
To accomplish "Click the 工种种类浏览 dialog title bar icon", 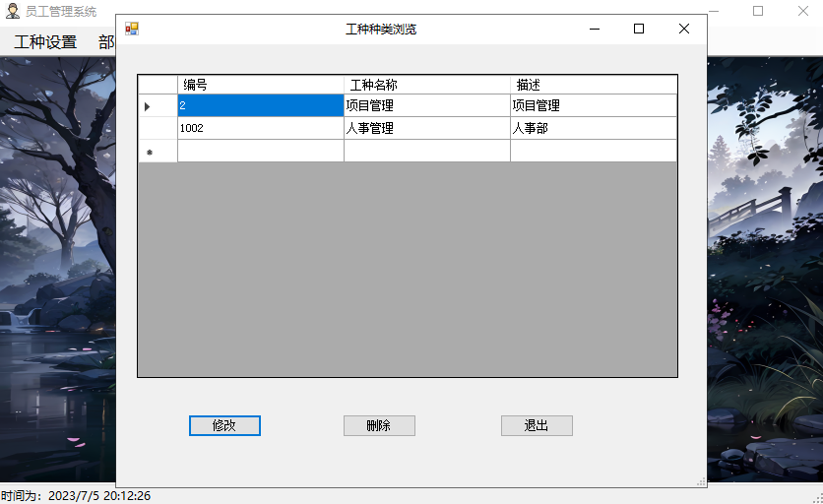I will (132, 30).
